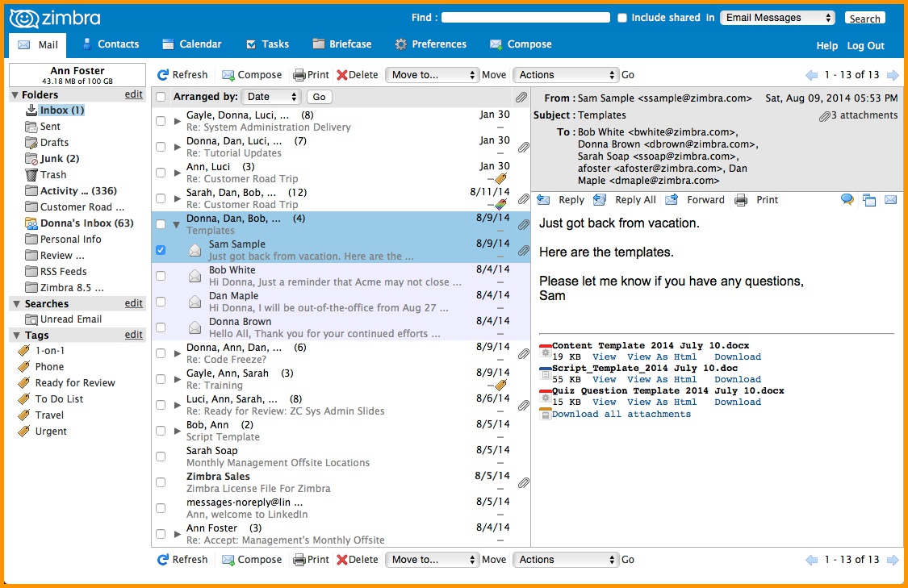Open the Trash folder icon

[x=31, y=175]
